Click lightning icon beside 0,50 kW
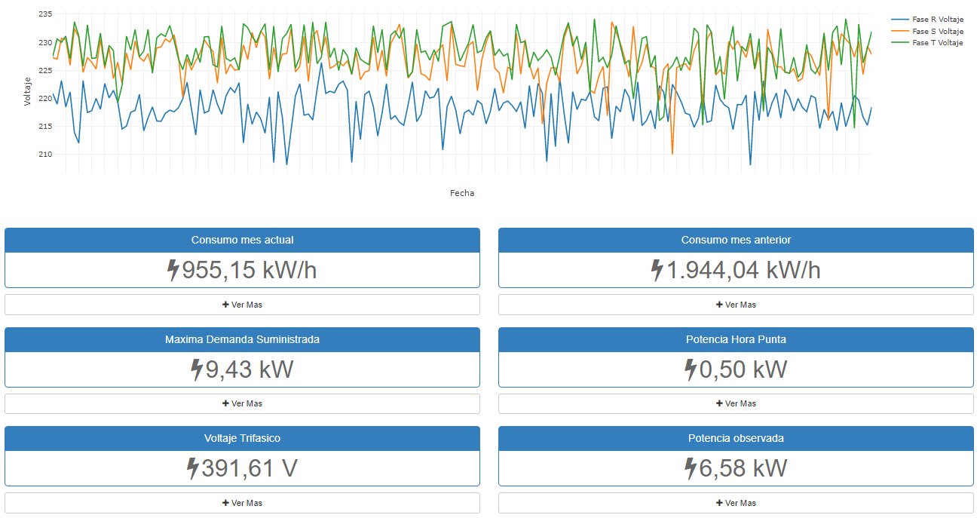Image resolution: width=980 pixels, height=518 pixels. click(x=691, y=369)
